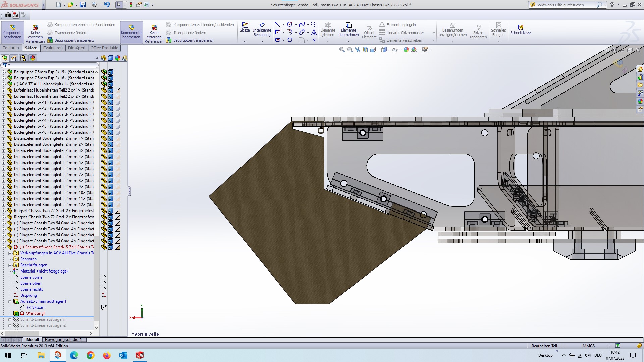The image size is (644, 362).
Task: Click the Schnellskizze icon
Action: 520,29
